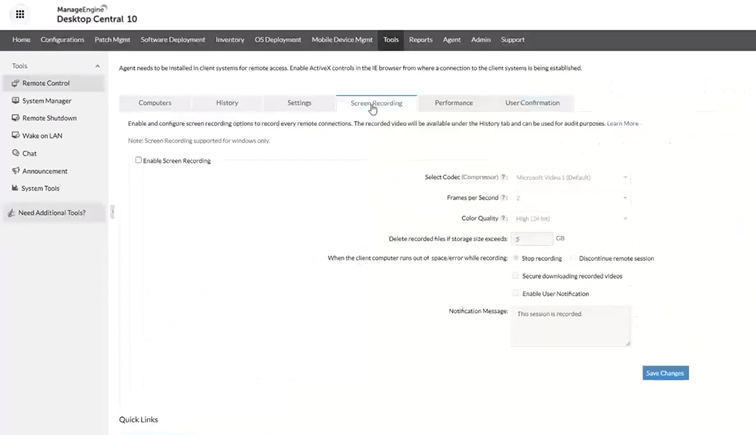The width and height of the screenshot is (756, 435).
Task: Open the apps grid icon
Action: tap(19, 14)
